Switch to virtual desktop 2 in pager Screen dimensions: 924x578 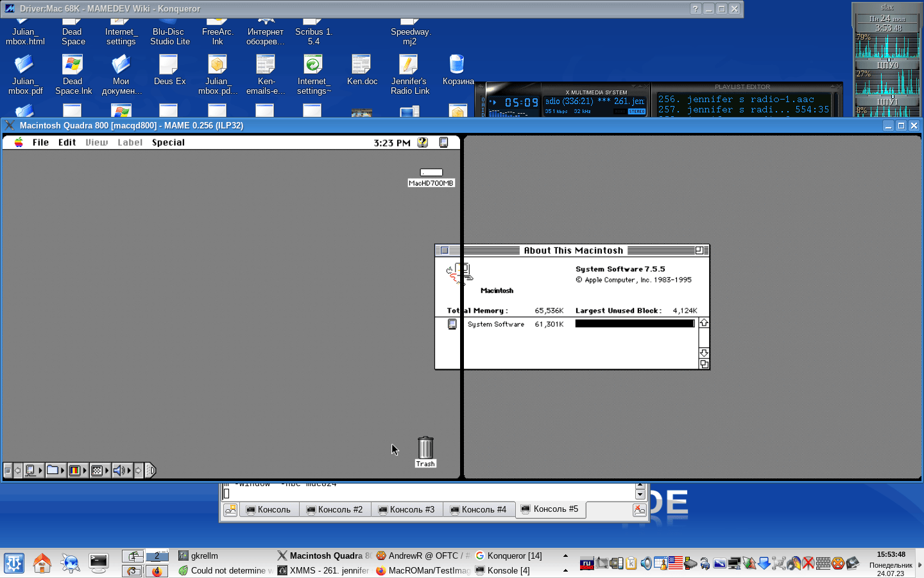[x=157, y=556]
